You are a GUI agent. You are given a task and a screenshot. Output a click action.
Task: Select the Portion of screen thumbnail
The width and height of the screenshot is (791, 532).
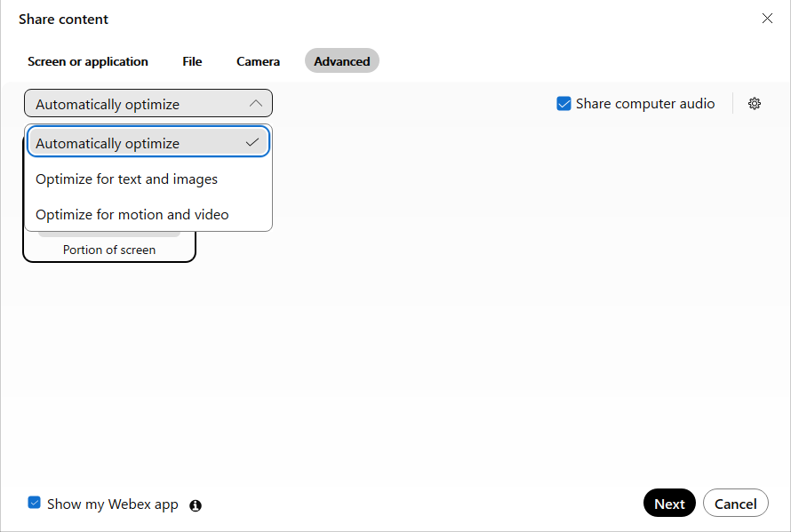[x=109, y=247]
